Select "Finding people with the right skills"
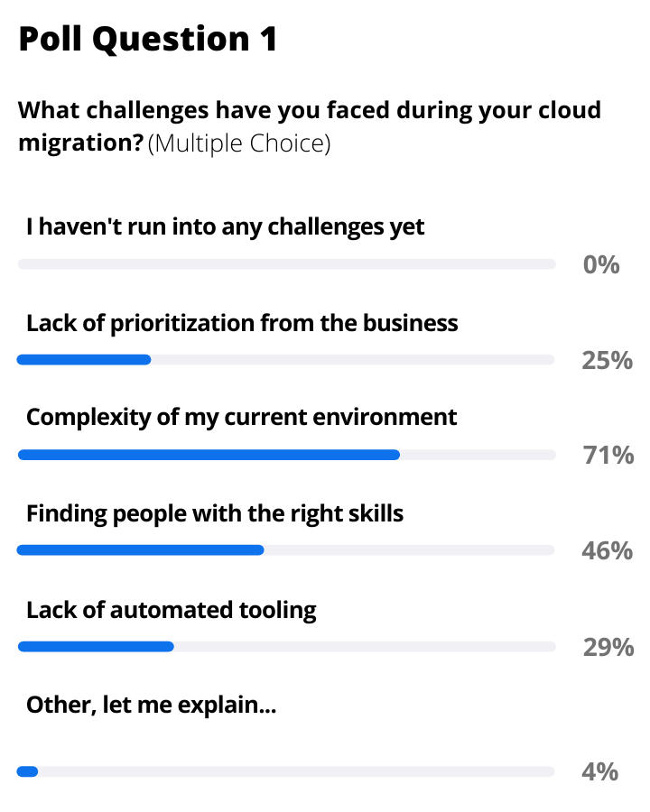 pyautogui.click(x=215, y=513)
